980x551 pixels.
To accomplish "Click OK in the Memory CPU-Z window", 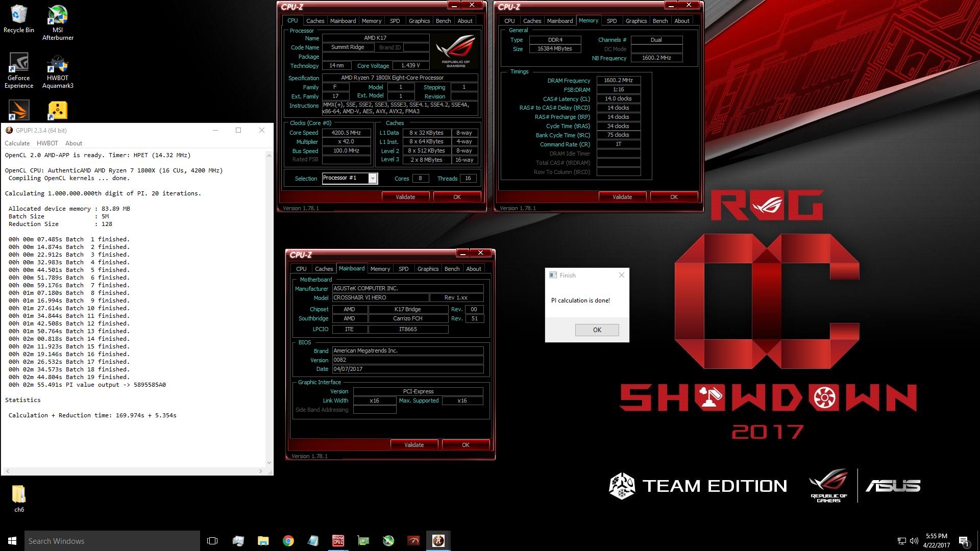I will [674, 197].
